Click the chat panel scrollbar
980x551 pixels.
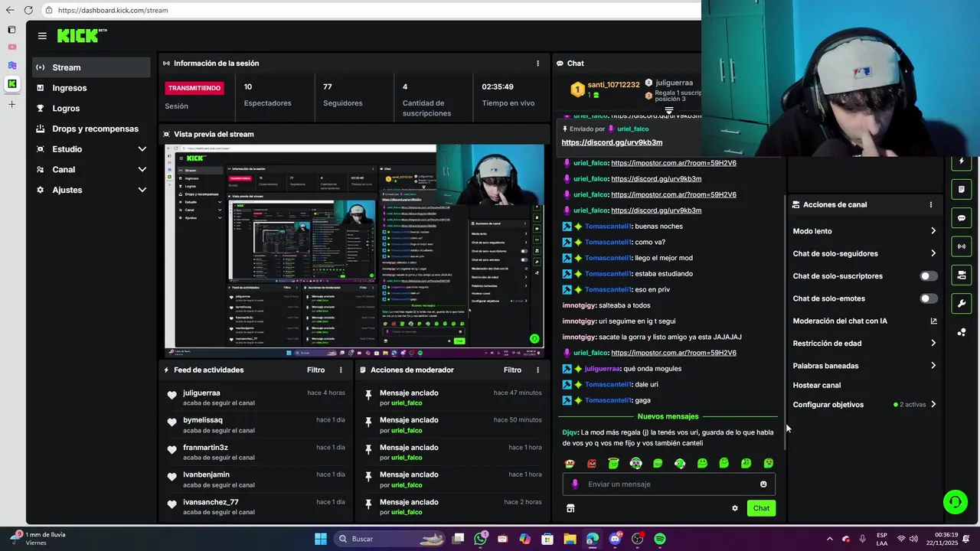click(x=784, y=321)
